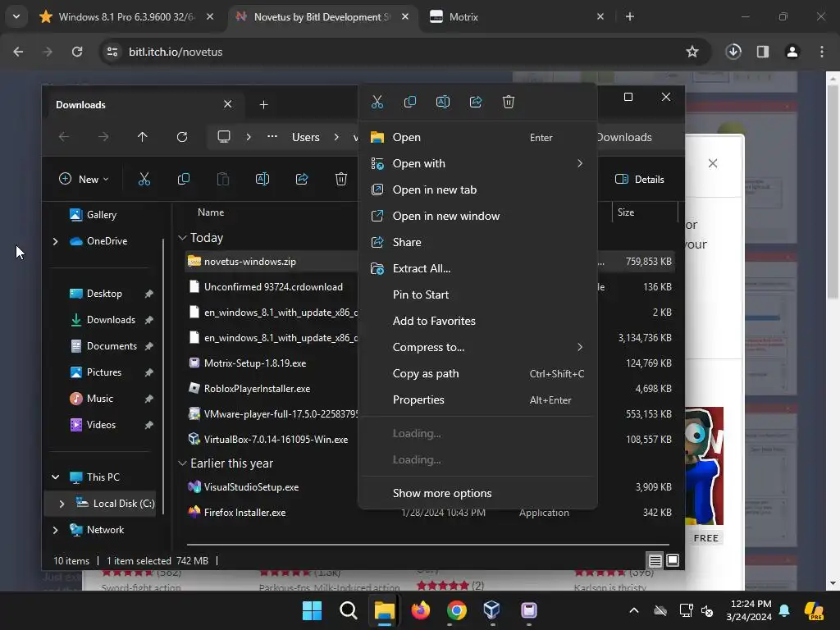Open VirtualBox from taskbar

492,610
